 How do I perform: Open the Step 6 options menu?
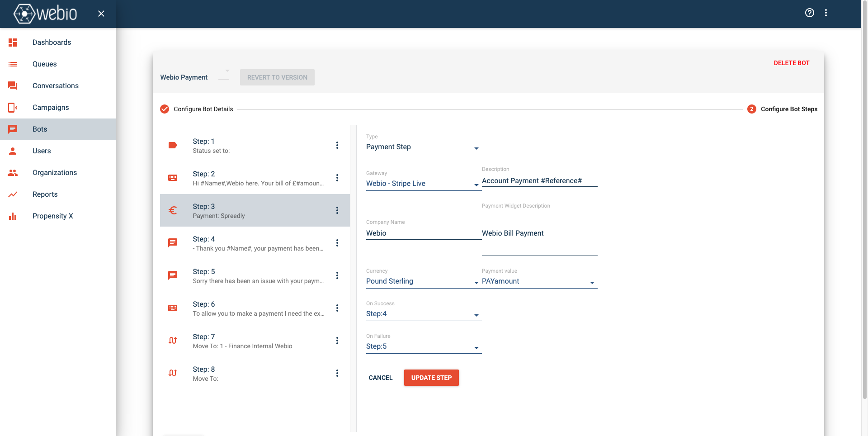click(x=337, y=308)
